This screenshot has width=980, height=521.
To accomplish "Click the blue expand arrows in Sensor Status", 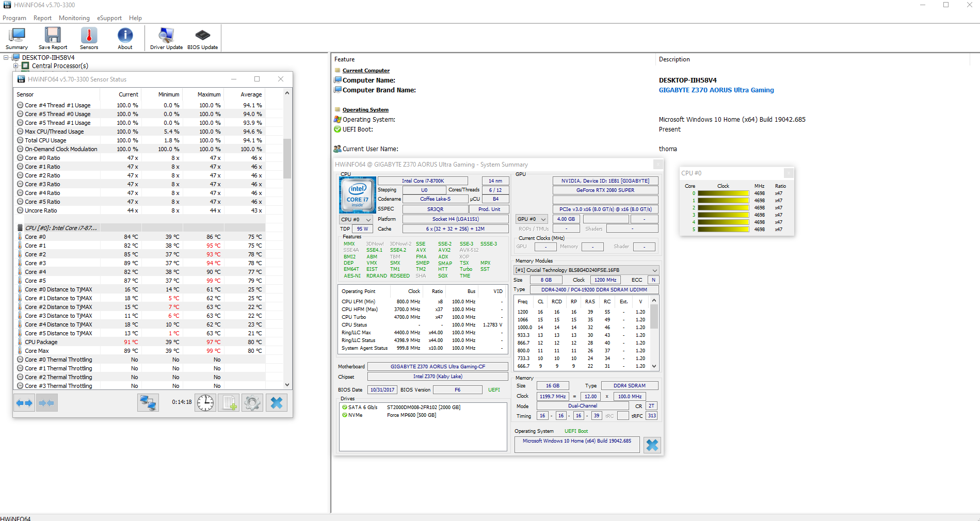I will point(24,403).
